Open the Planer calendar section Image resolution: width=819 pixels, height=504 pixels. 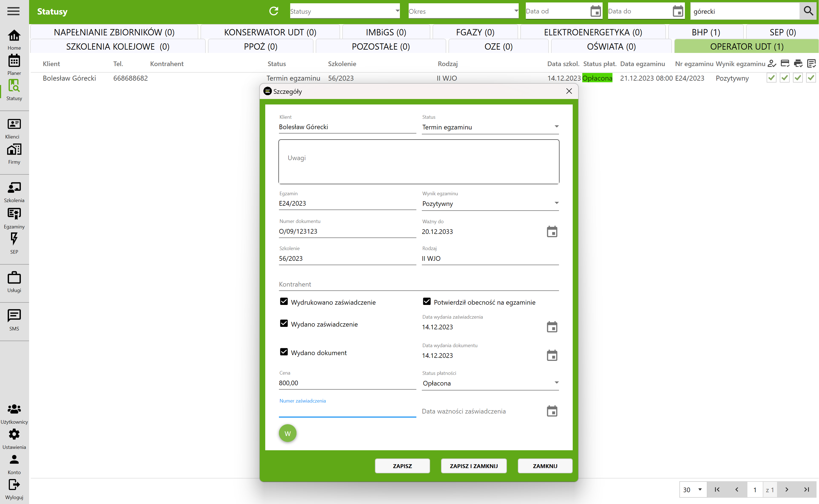pos(14,65)
